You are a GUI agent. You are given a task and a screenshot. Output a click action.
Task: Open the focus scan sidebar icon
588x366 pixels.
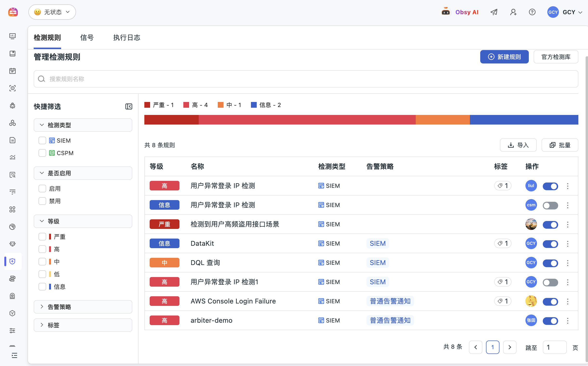[x=12, y=88]
